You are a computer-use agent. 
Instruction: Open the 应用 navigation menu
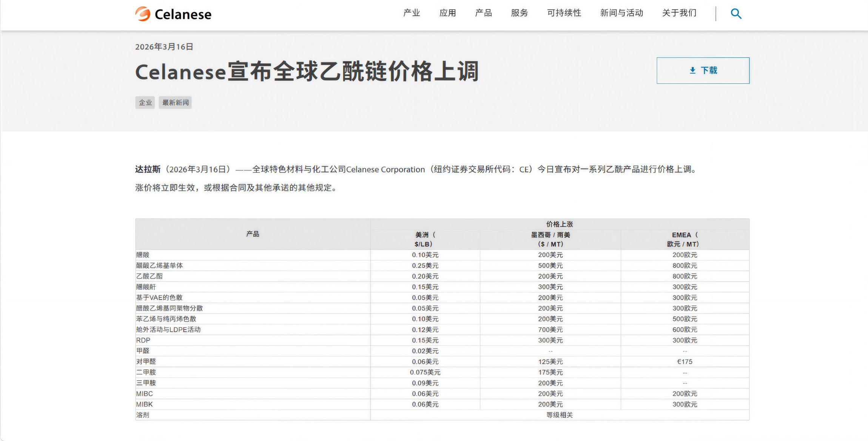(x=447, y=13)
